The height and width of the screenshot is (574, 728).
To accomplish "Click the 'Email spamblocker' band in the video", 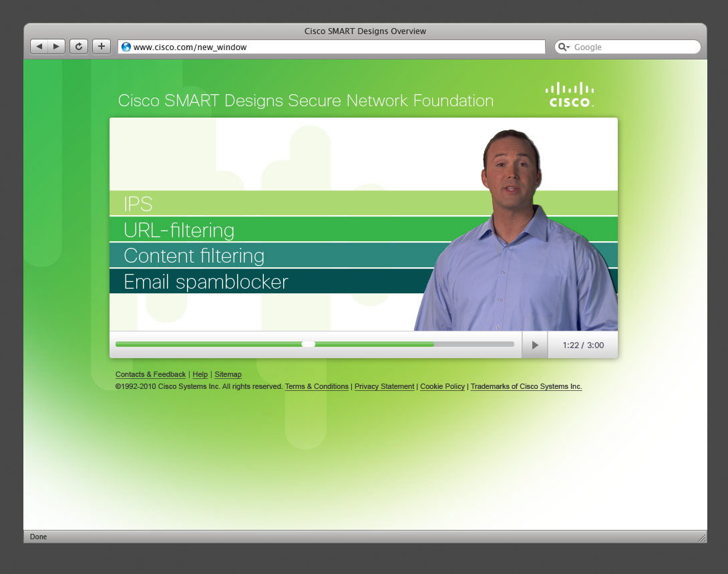I will (363, 281).
